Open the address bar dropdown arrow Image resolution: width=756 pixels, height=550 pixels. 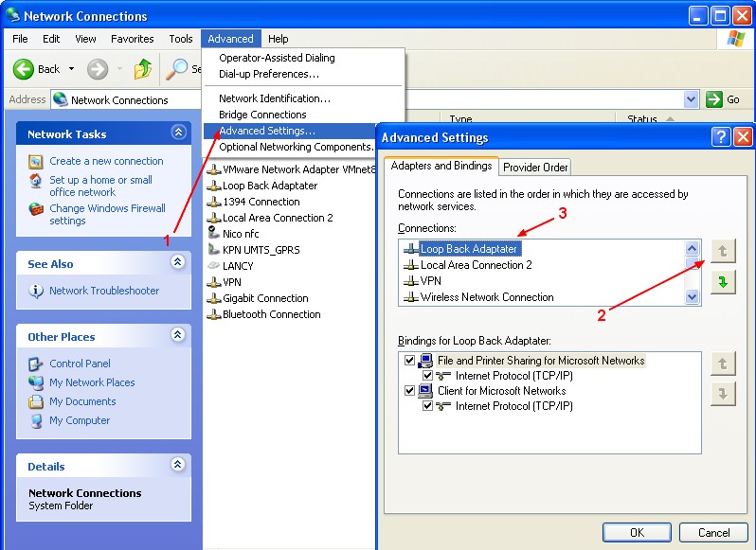691,99
